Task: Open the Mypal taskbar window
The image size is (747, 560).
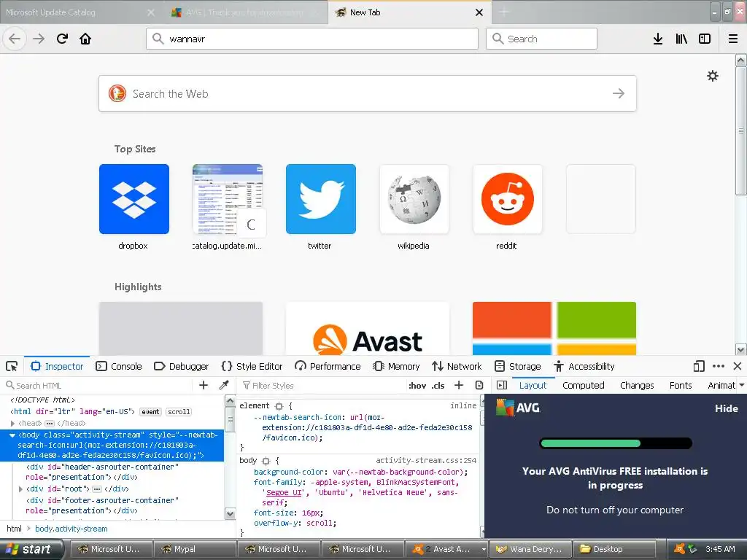Action: (196, 549)
